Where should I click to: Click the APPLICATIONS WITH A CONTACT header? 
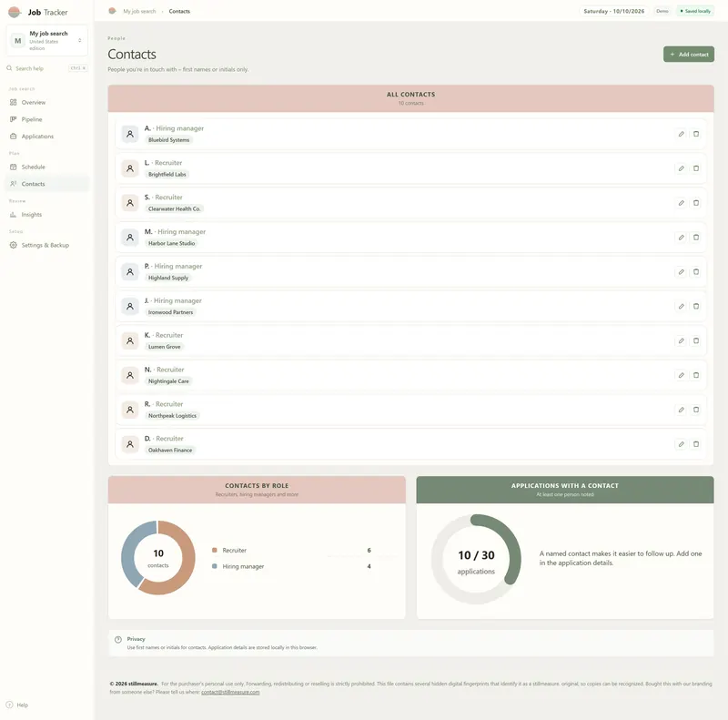565,490
